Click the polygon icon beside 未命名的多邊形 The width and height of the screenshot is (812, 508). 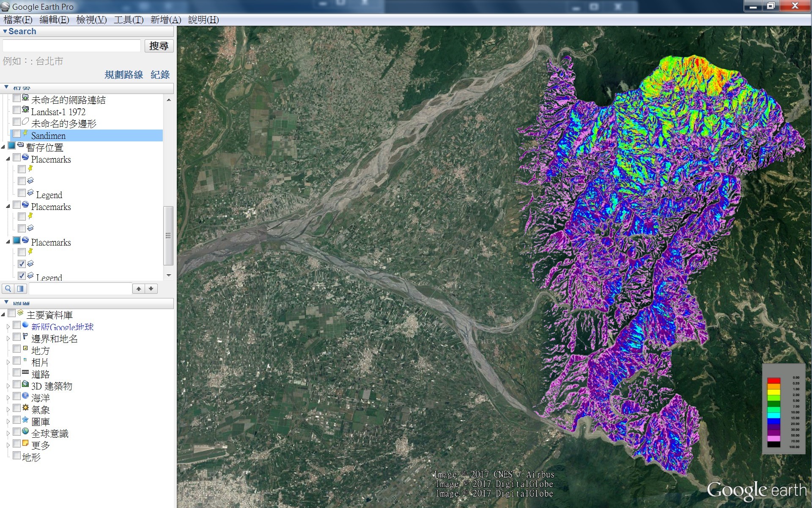[25, 122]
